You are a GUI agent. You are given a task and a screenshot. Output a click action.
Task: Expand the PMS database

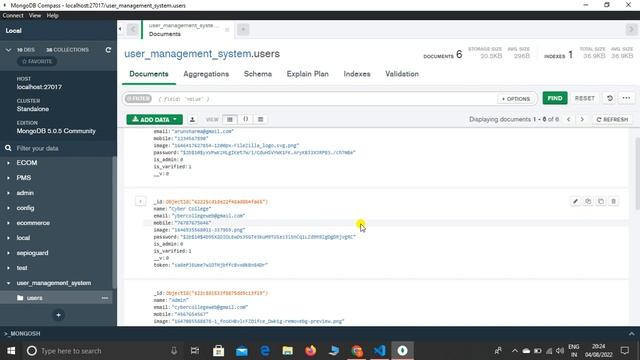[8, 178]
